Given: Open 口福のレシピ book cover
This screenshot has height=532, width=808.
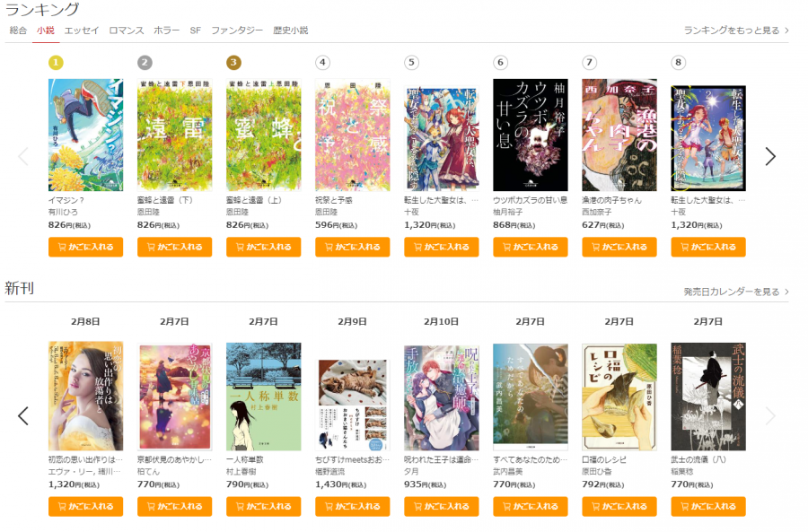Looking at the screenshot, I should click(x=619, y=397).
